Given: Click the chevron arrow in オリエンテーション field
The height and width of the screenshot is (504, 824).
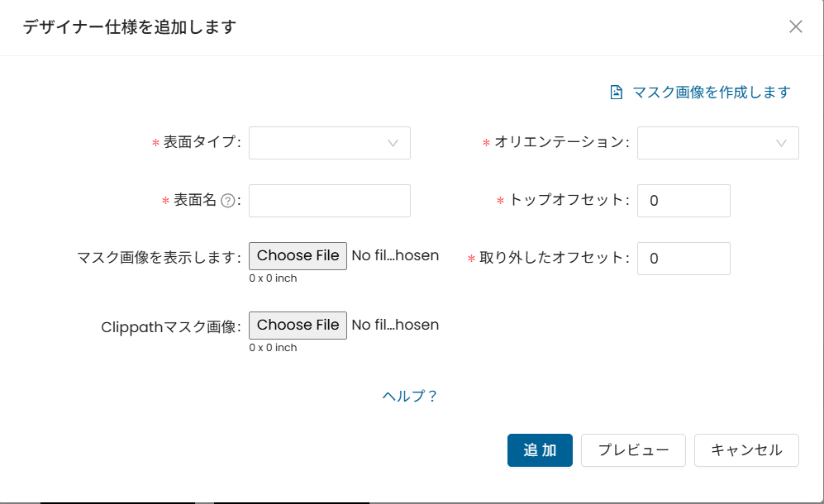Looking at the screenshot, I should (781, 143).
